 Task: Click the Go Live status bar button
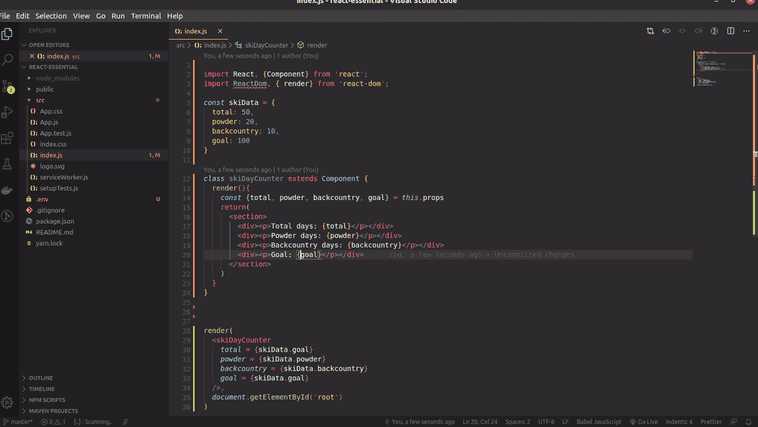pos(643,422)
